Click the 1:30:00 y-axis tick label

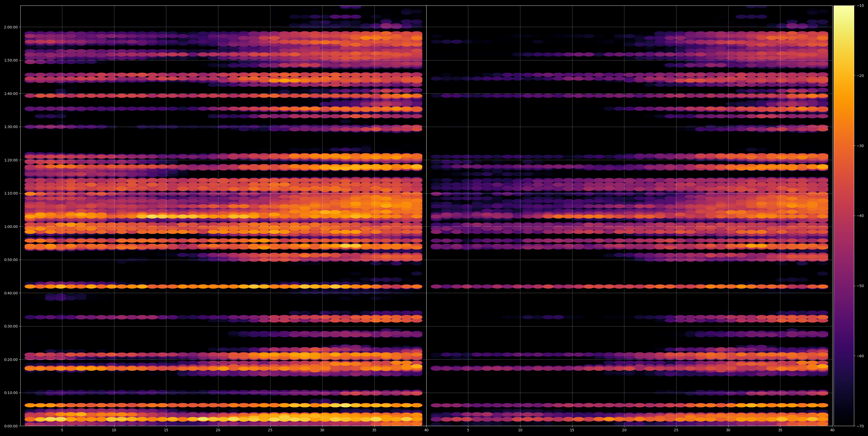tap(11, 127)
